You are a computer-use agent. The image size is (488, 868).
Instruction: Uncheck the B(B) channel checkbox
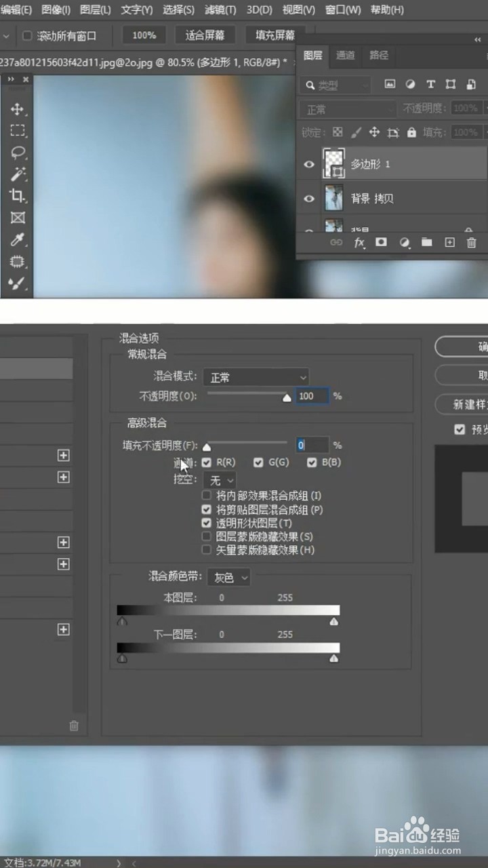312,462
